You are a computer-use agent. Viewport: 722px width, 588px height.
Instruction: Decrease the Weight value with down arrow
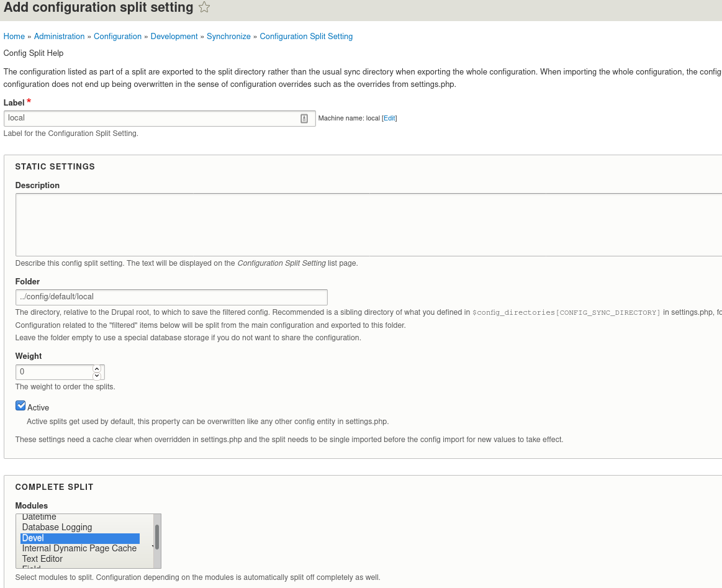(97, 376)
